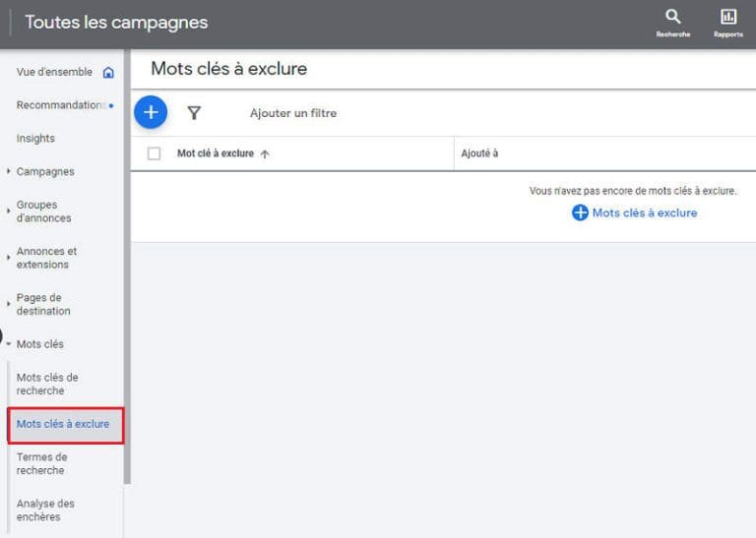Click the Ajouter un filtre field

(x=293, y=113)
